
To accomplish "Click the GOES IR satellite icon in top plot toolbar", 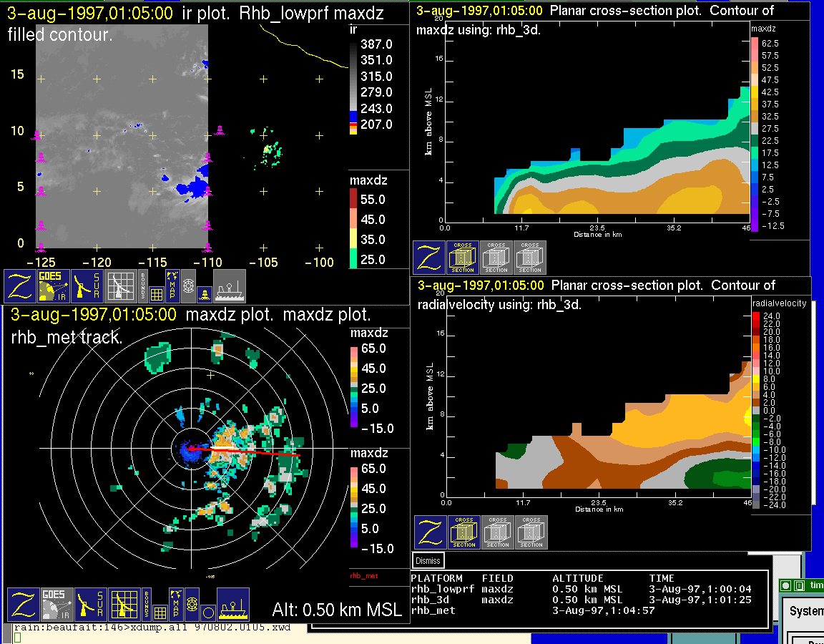I will point(54,286).
